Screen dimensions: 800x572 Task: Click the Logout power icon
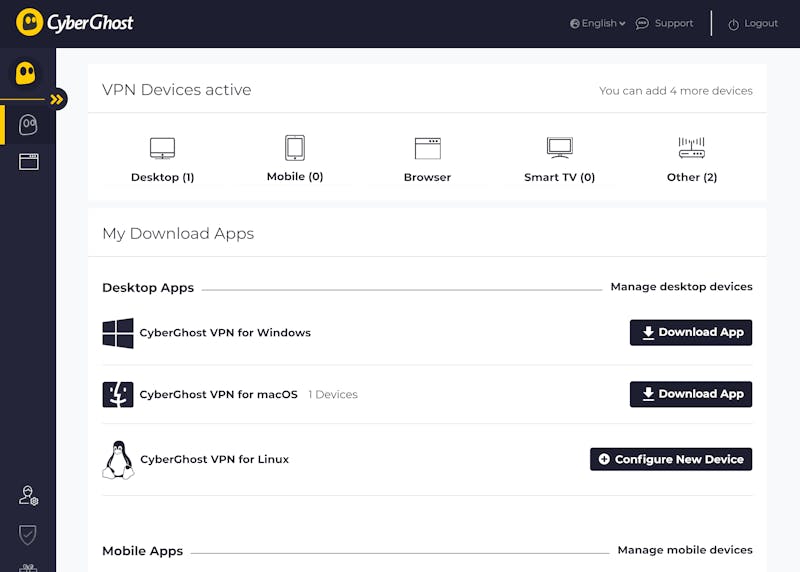(x=733, y=24)
